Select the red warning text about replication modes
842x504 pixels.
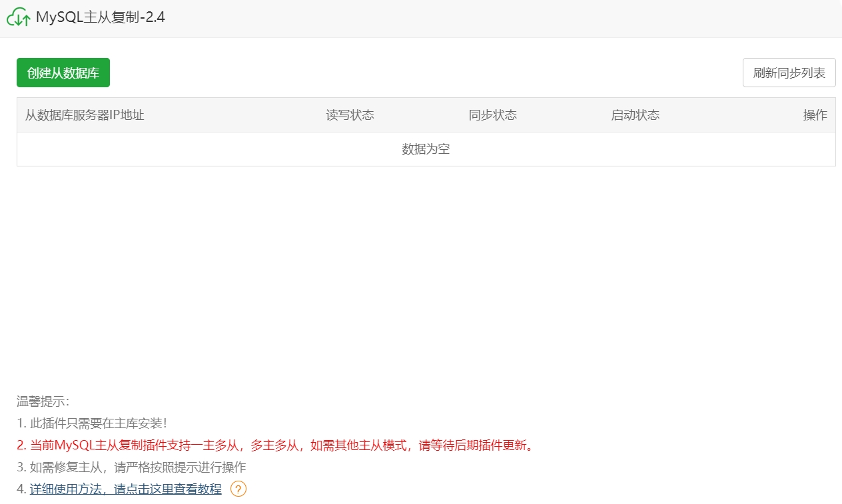point(274,446)
